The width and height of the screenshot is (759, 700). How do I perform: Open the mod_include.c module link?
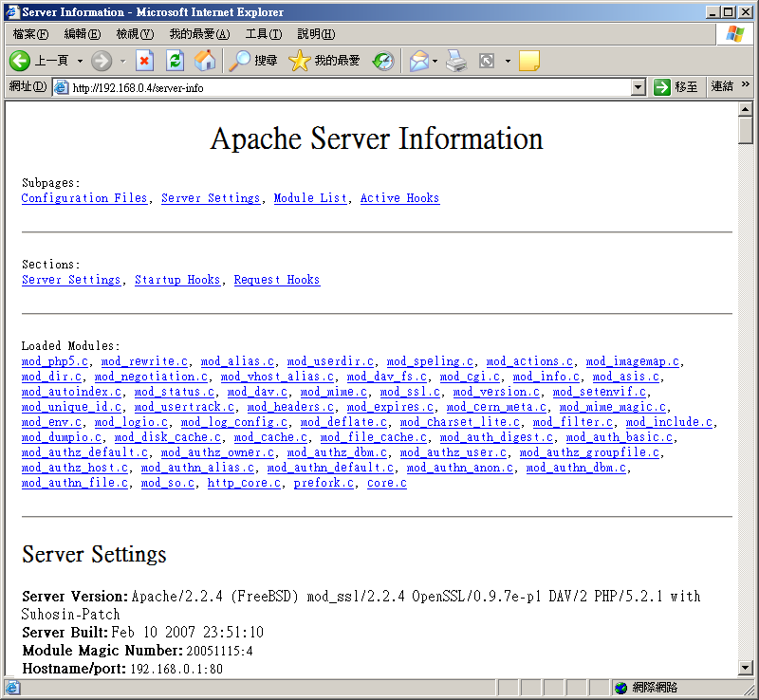pyautogui.click(x=669, y=422)
